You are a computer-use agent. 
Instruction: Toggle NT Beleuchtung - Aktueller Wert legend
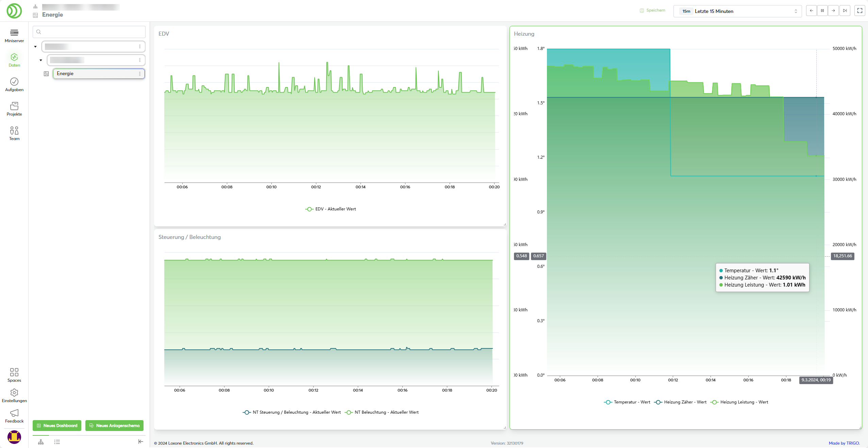(382, 412)
